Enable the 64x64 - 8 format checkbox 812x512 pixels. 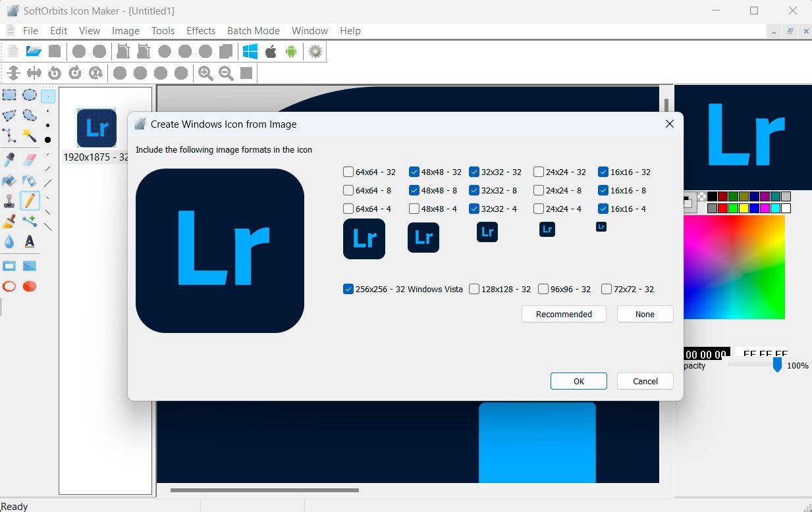pos(348,190)
